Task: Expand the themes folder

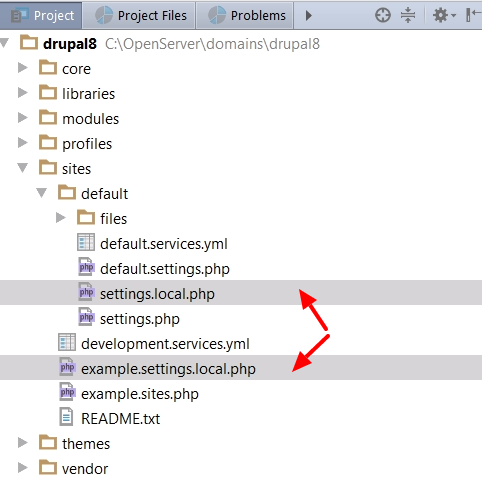Action: [x=22, y=443]
